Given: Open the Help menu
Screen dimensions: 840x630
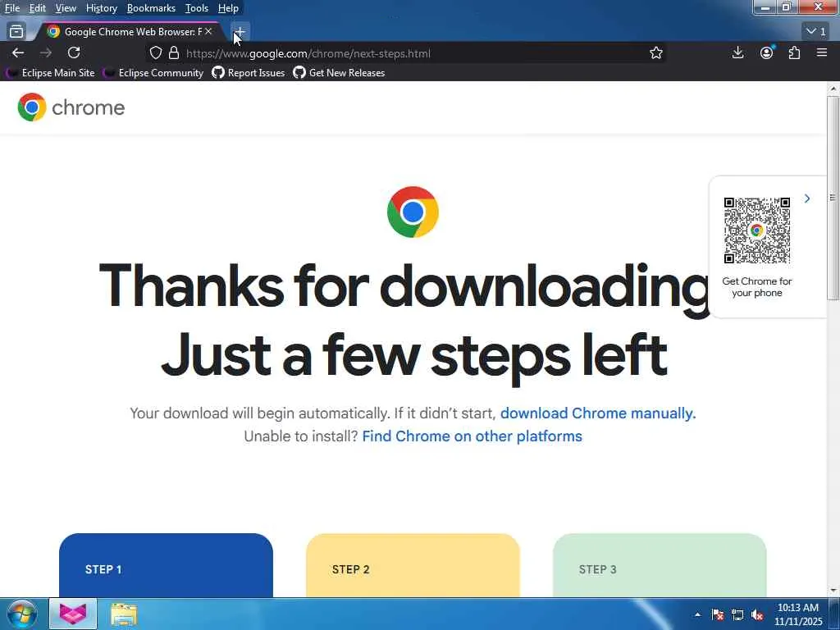Looking at the screenshot, I should coord(228,8).
